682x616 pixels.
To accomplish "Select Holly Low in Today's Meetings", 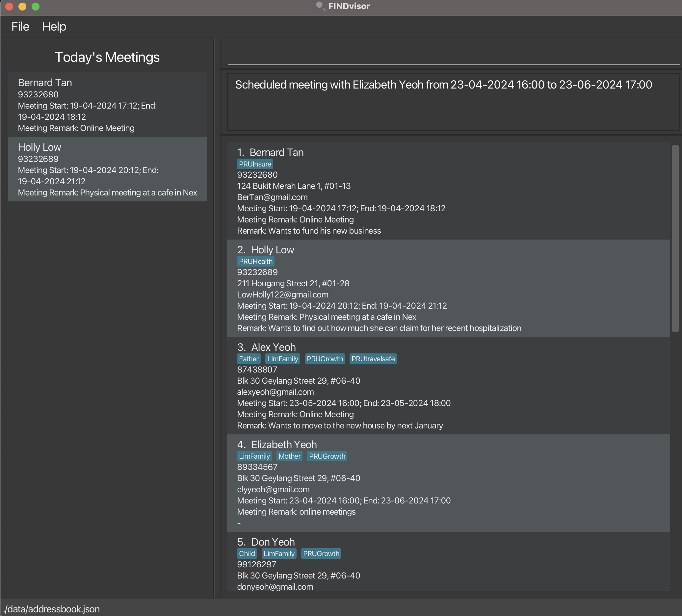I will click(107, 169).
